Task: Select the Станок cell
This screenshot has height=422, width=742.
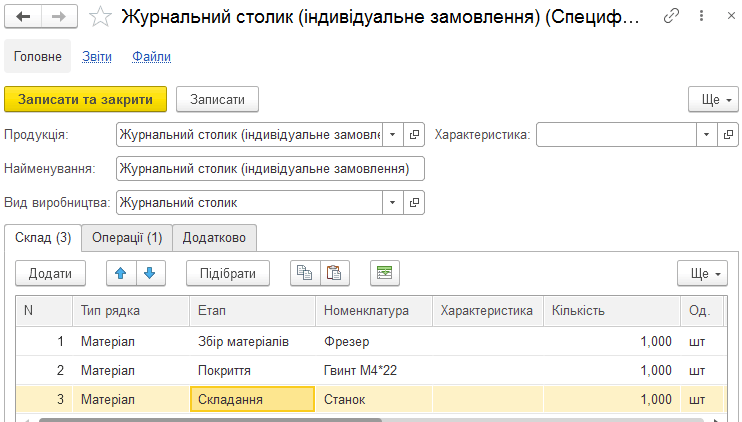Action: pos(374,399)
